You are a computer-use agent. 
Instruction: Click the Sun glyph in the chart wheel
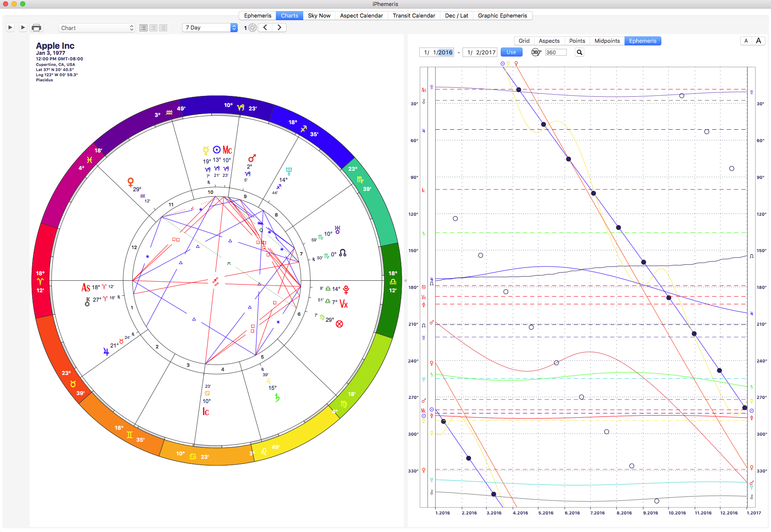click(x=217, y=150)
